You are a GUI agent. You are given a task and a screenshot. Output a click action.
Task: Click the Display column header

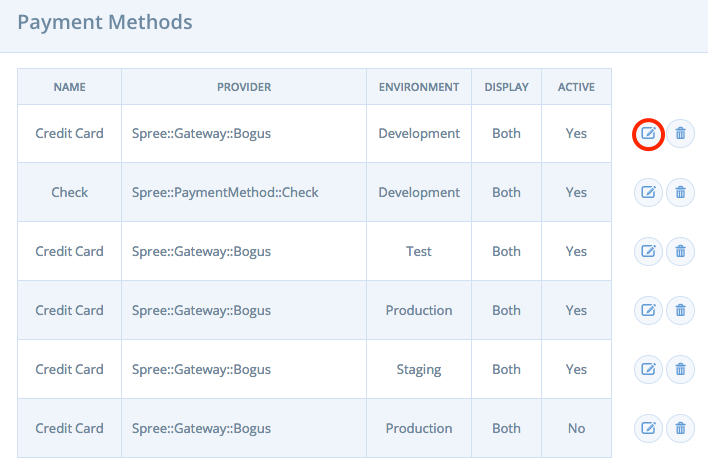(x=506, y=87)
